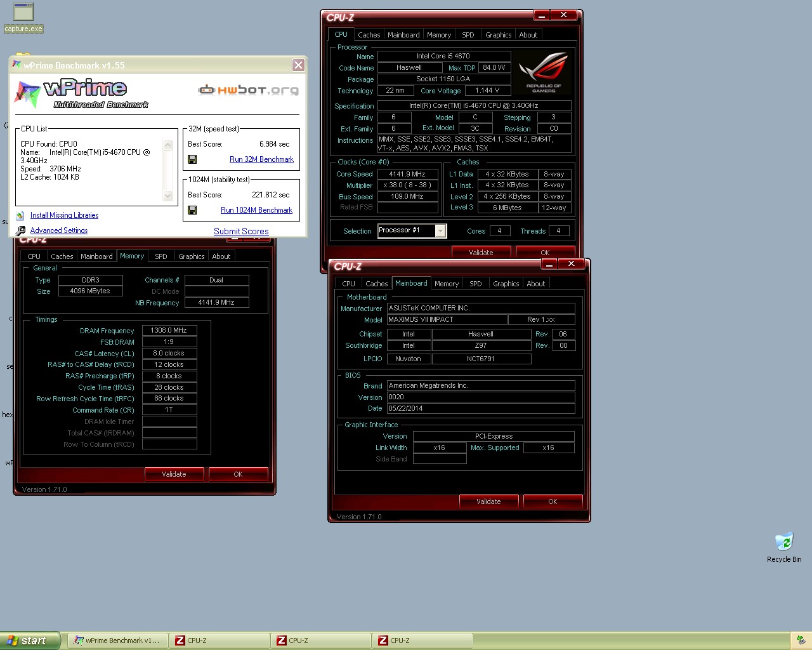The width and height of the screenshot is (812, 650).
Task: Switch to first CPU-Z taskbar button
Action: [x=219, y=640]
